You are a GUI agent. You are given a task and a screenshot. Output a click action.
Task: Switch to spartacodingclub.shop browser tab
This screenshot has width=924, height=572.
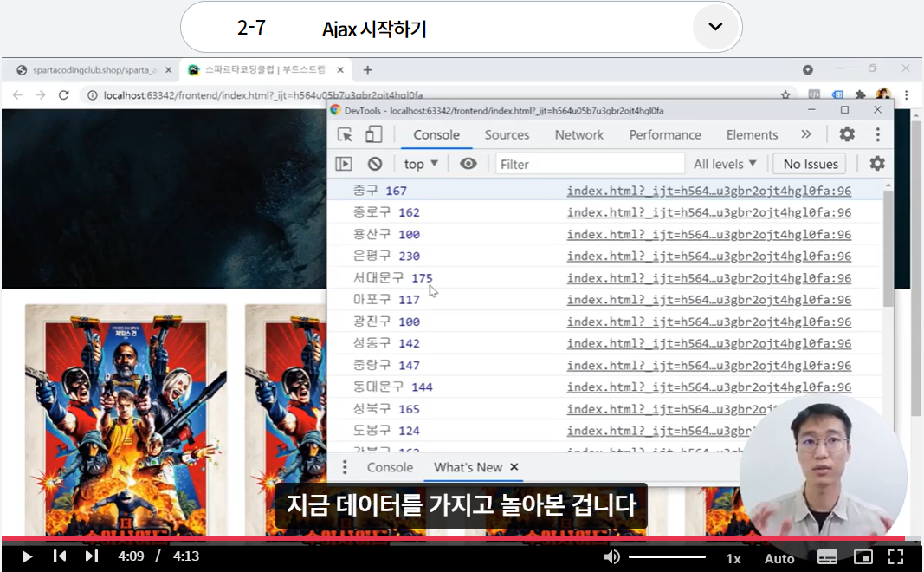[94, 70]
